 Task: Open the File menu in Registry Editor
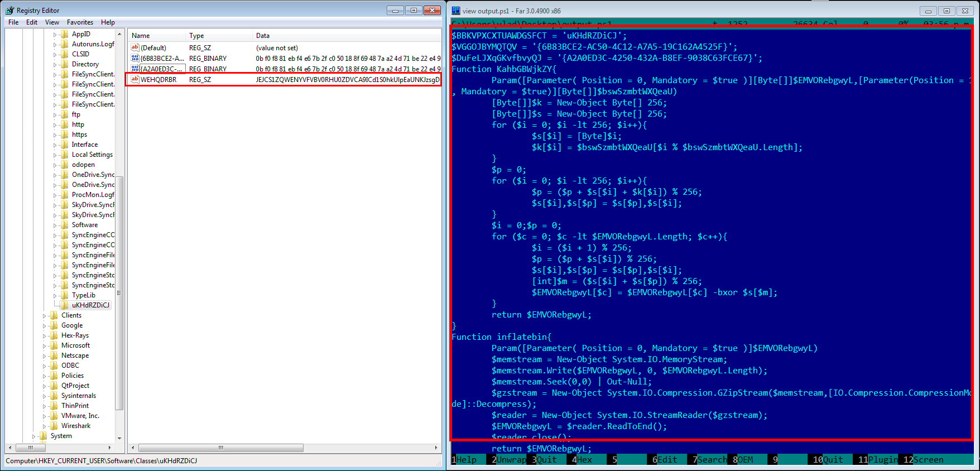(x=13, y=22)
